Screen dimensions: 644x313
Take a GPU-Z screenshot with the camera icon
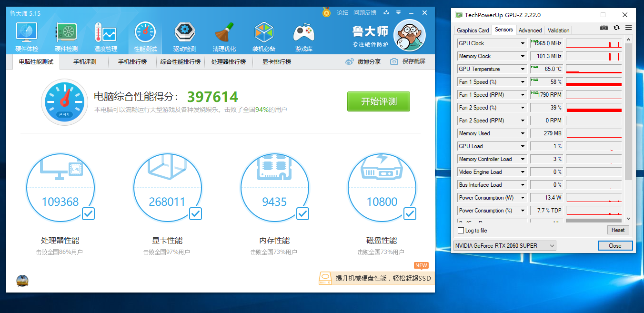[x=604, y=28]
